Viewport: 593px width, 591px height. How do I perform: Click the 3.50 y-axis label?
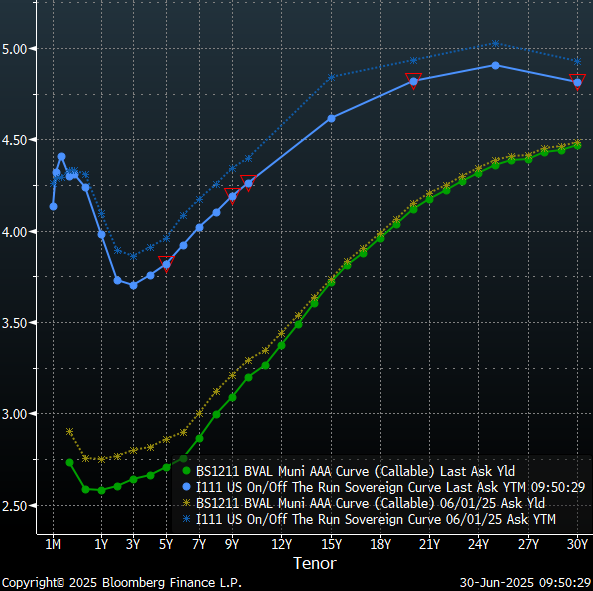pos(14,323)
